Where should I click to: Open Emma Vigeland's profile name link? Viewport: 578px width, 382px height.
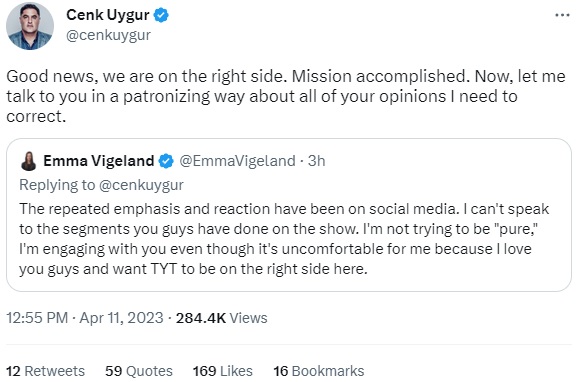click(x=98, y=161)
